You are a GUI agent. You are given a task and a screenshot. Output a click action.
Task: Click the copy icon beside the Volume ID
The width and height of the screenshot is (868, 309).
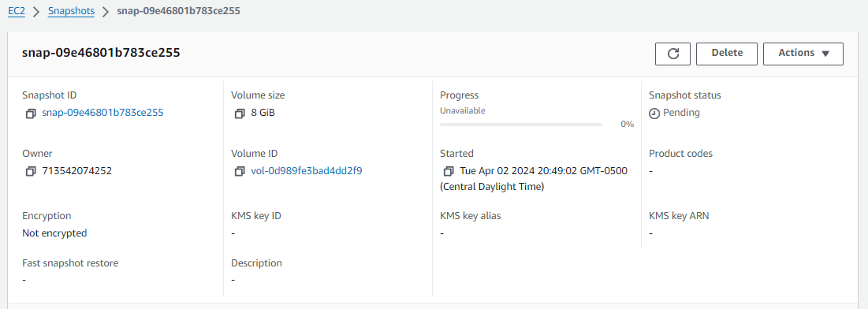point(239,171)
